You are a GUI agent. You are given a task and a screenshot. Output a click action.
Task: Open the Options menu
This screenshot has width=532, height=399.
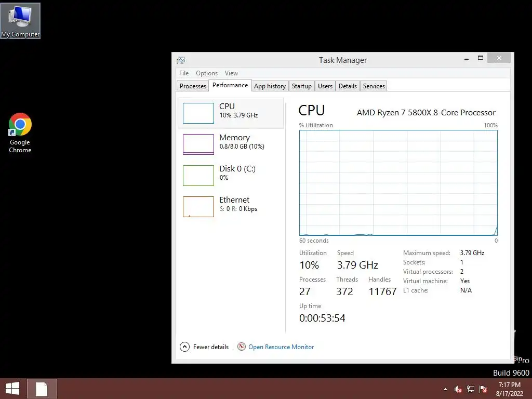[207, 73]
